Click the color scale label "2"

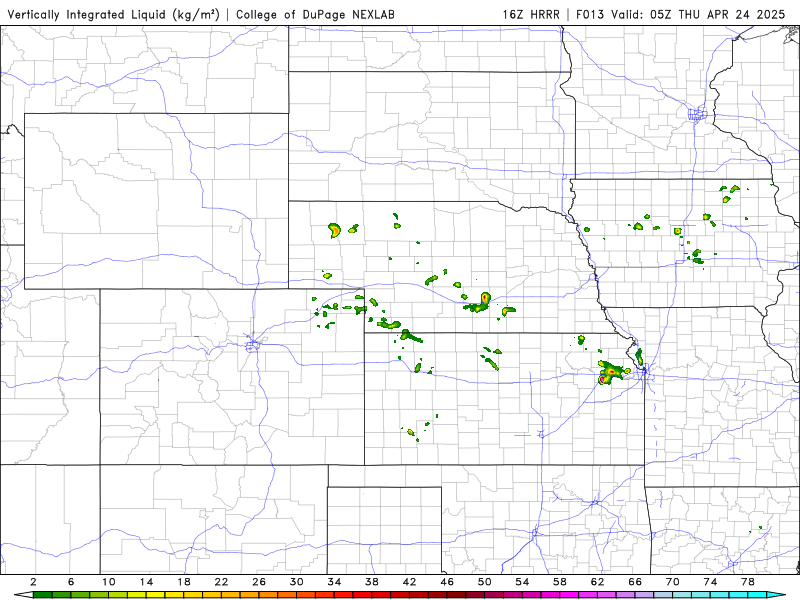(x=34, y=582)
